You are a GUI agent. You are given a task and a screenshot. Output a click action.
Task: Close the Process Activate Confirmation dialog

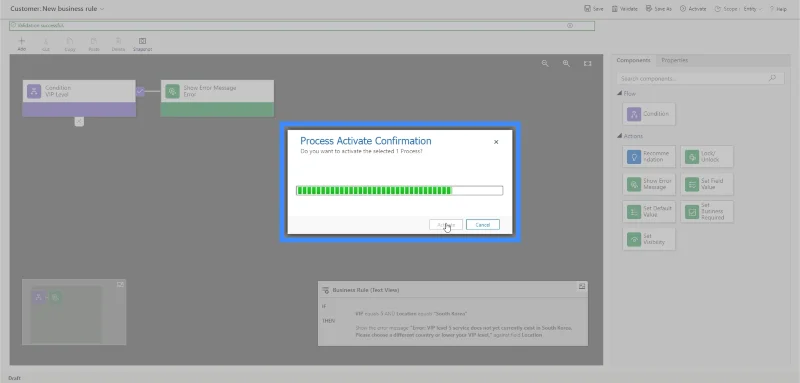496,142
